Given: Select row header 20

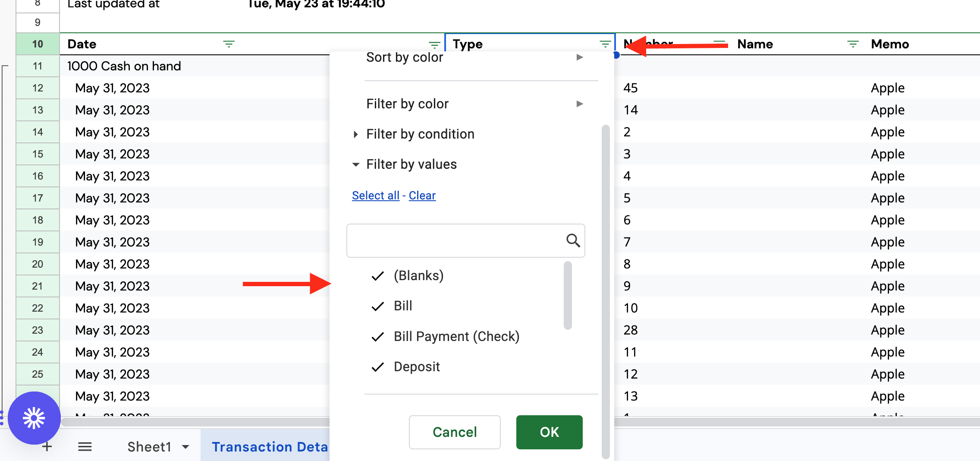Looking at the screenshot, I should coord(38,264).
